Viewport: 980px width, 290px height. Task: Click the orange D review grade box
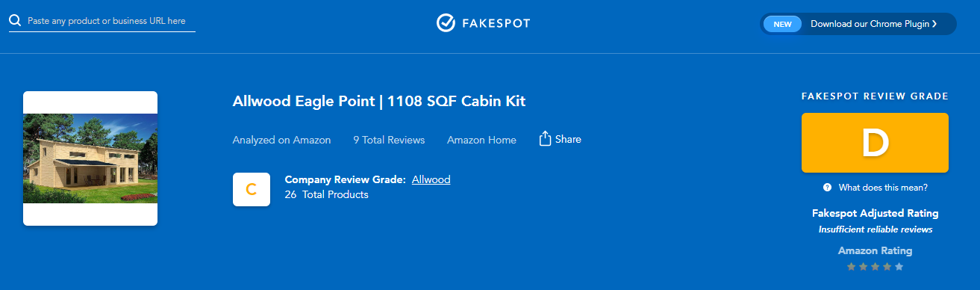click(875, 143)
